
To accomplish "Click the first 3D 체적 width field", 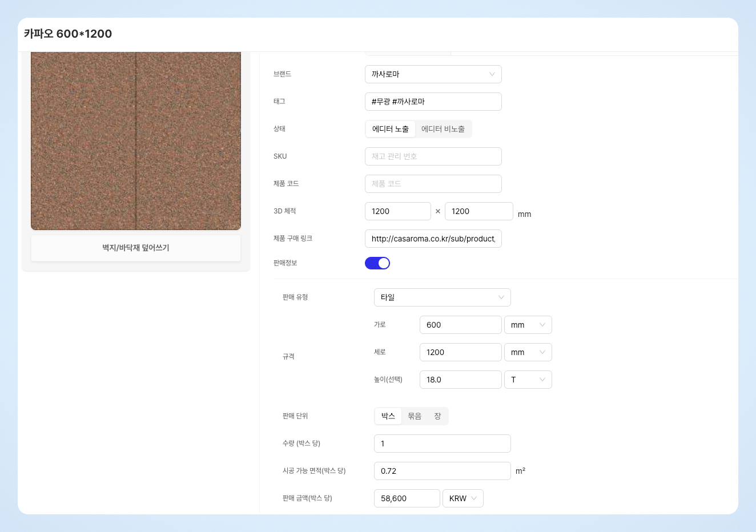I will click(x=397, y=211).
